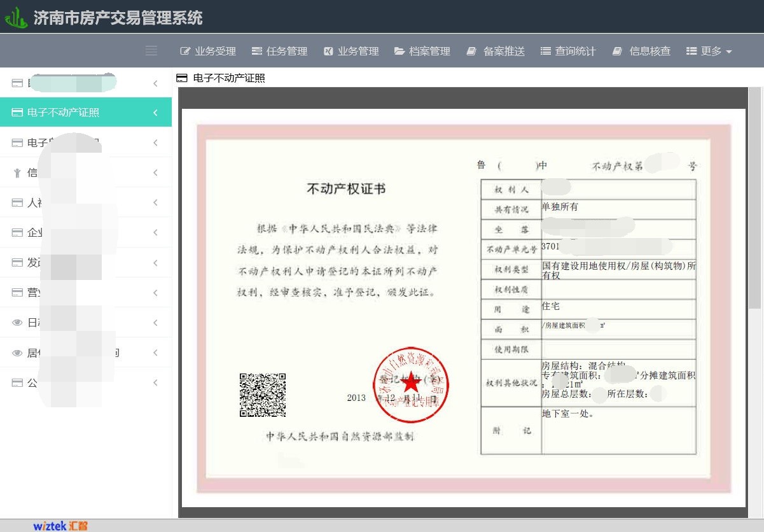The image size is (764, 532).
Task: Expand the 人 sidebar item chevron
Action: tap(155, 203)
